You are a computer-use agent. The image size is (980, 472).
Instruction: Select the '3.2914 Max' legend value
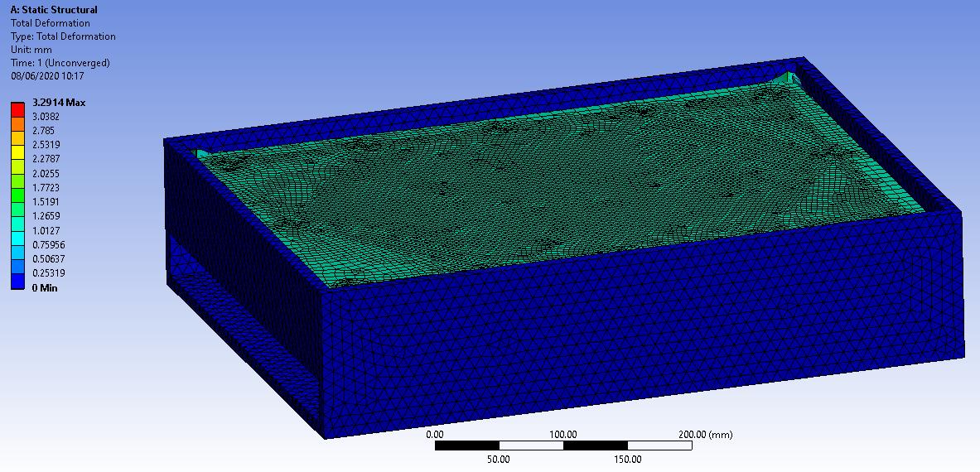pos(58,103)
